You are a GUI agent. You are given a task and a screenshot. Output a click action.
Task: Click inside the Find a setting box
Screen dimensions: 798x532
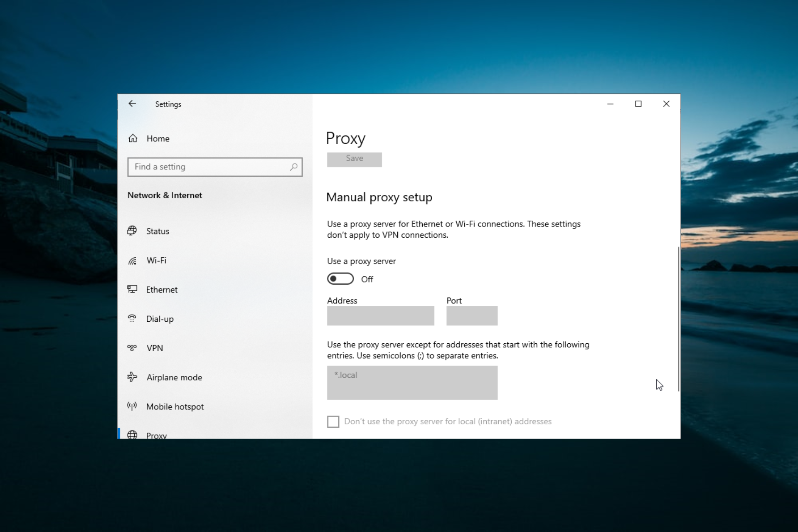click(x=208, y=167)
